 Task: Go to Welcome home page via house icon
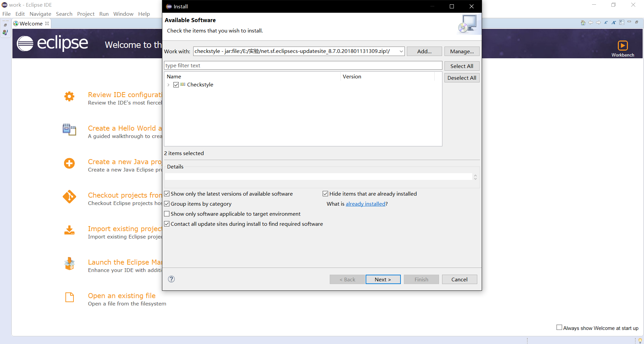coord(583,23)
